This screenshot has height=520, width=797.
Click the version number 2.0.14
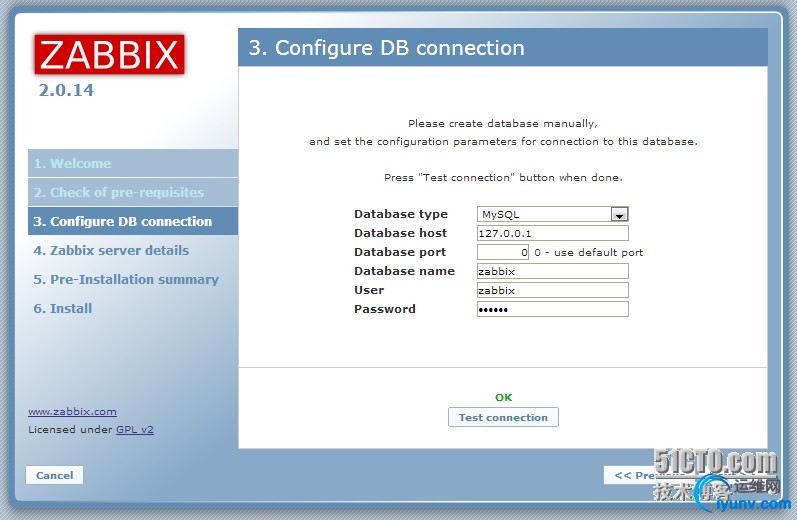[x=66, y=90]
